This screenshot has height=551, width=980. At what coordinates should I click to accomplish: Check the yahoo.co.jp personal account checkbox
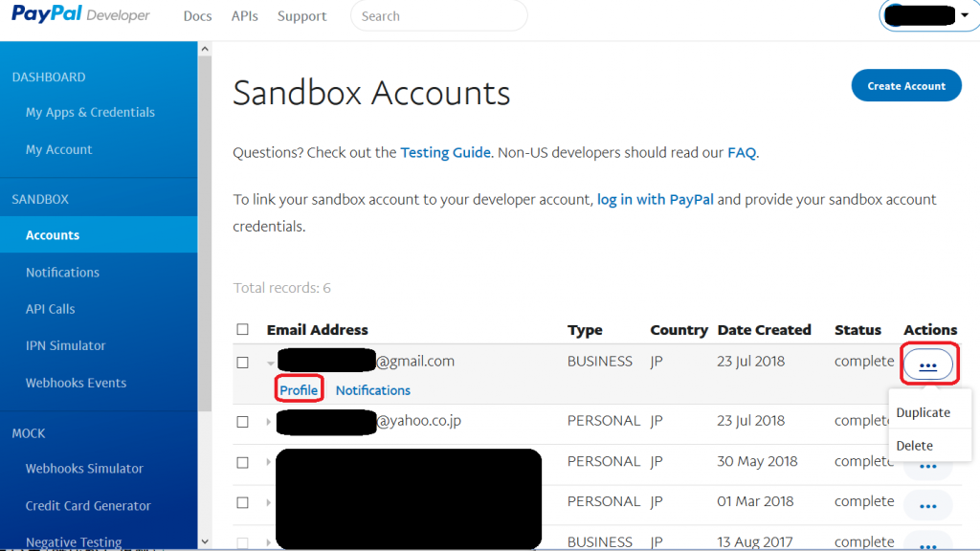243,422
